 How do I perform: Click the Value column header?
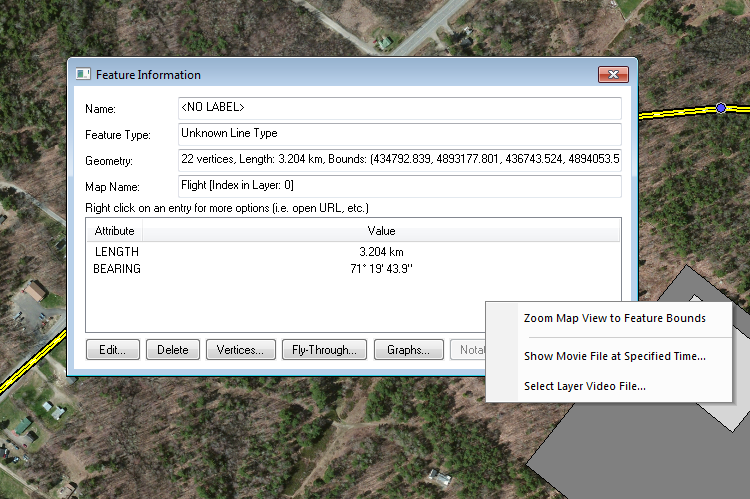(380, 231)
